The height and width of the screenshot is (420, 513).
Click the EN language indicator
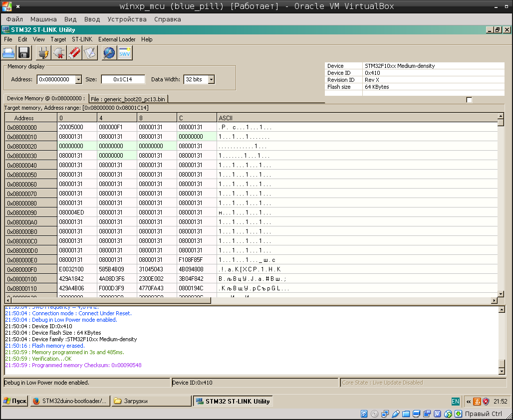(x=455, y=402)
